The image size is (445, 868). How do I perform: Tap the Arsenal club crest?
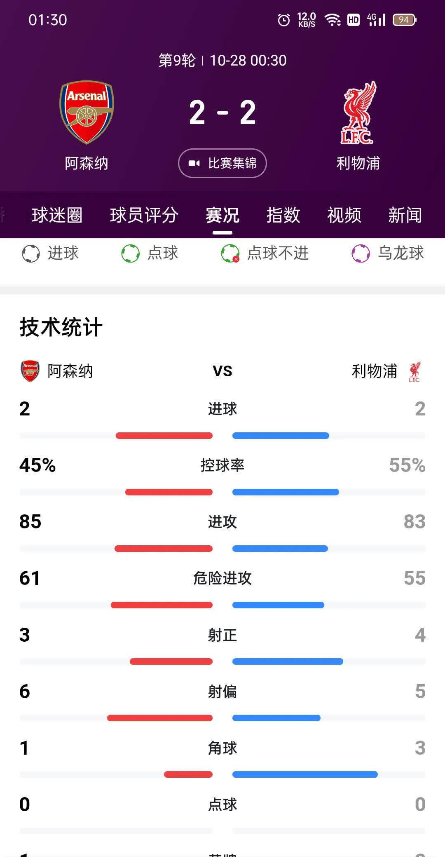coord(87,111)
